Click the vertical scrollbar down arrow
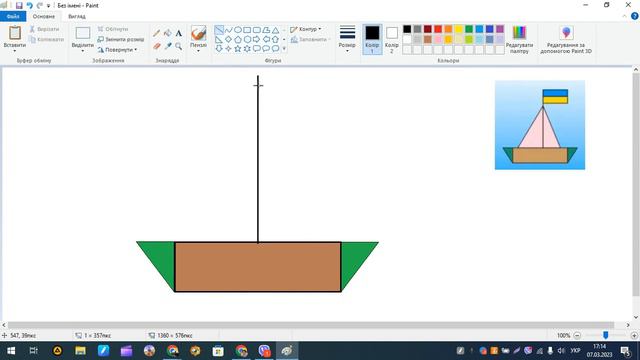This screenshot has height=360, width=640. (636, 317)
